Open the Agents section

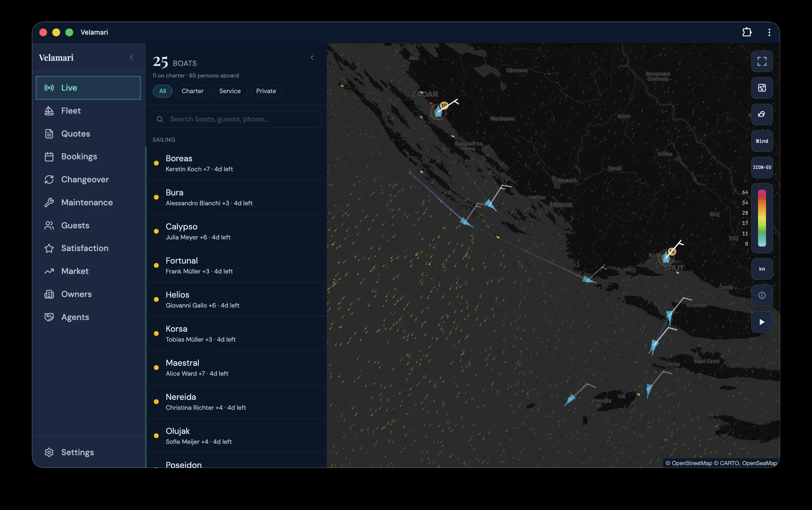pyautogui.click(x=88, y=317)
